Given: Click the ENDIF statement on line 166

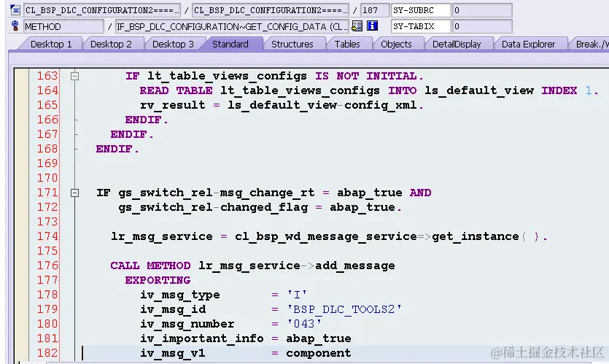Looking at the screenshot, I should coord(147,120).
